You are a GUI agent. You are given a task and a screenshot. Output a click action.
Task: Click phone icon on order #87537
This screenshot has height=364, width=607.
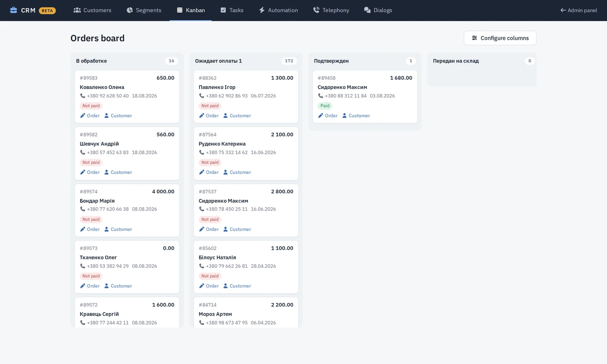[202, 209]
